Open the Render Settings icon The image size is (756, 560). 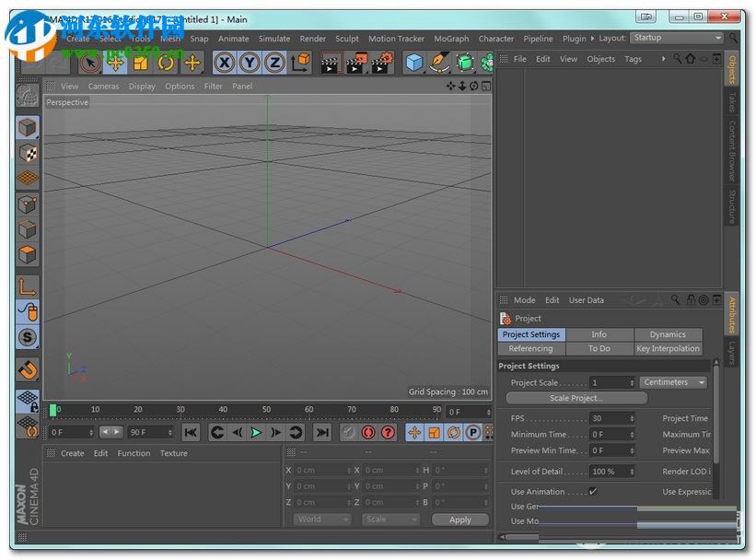pyautogui.click(x=379, y=63)
